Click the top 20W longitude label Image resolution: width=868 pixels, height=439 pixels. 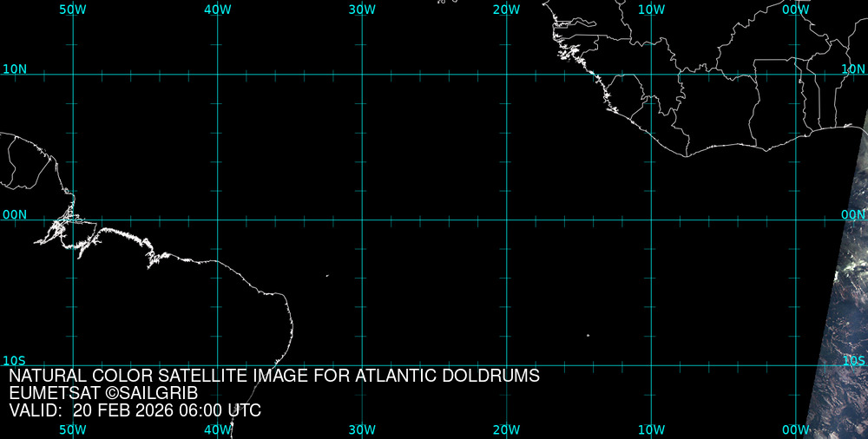506,9
